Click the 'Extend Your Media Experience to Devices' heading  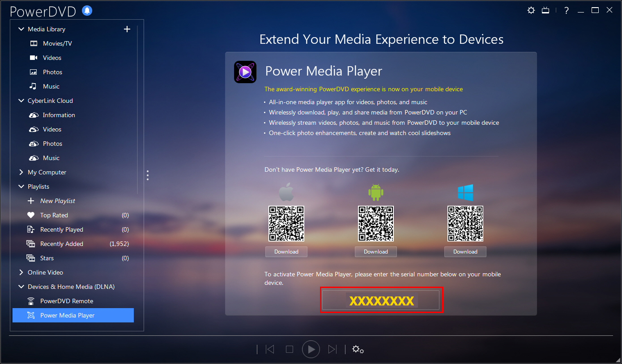pos(382,39)
